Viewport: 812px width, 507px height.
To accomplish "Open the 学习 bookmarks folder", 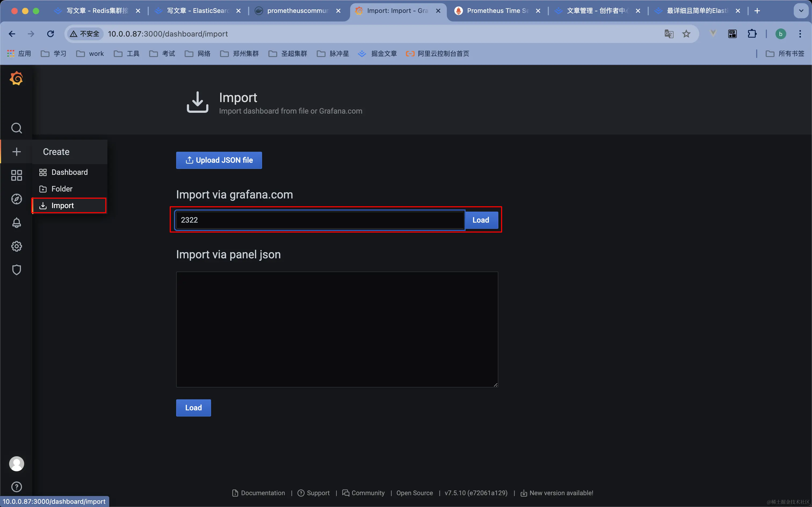I will click(x=54, y=54).
